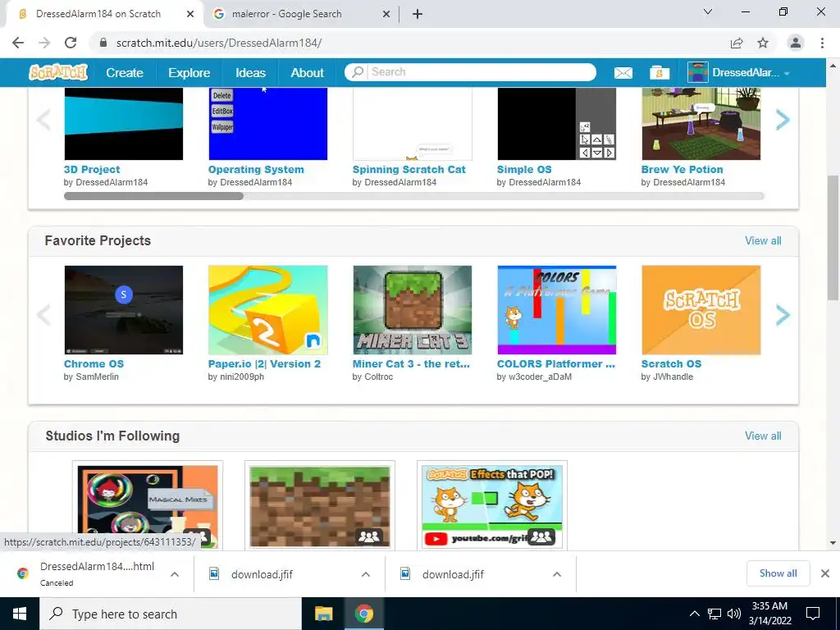
Task: Open the My Stuff folder icon
Action: pyautogui.click(x=660, y=73)
